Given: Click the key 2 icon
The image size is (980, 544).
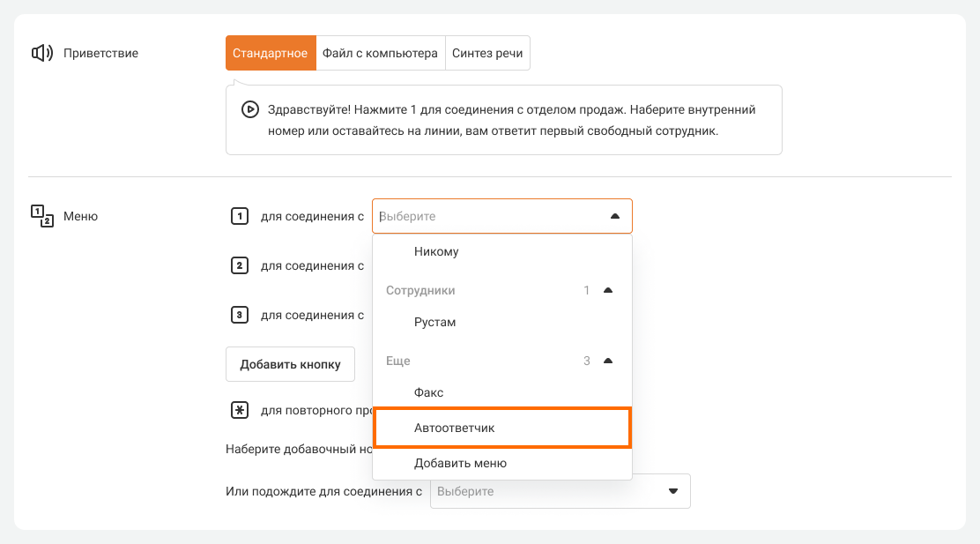Looking at the screenshot, I should click(x=239, y=265).
